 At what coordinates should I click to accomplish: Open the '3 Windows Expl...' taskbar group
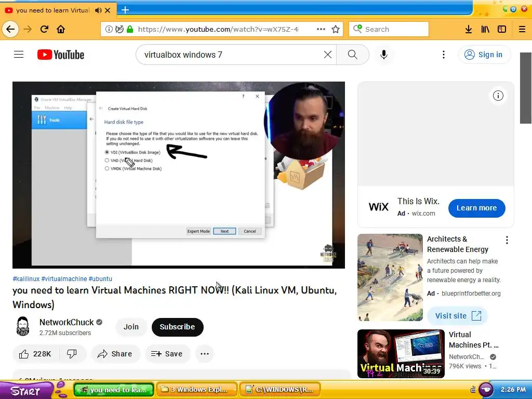click(x=197, y=390)
